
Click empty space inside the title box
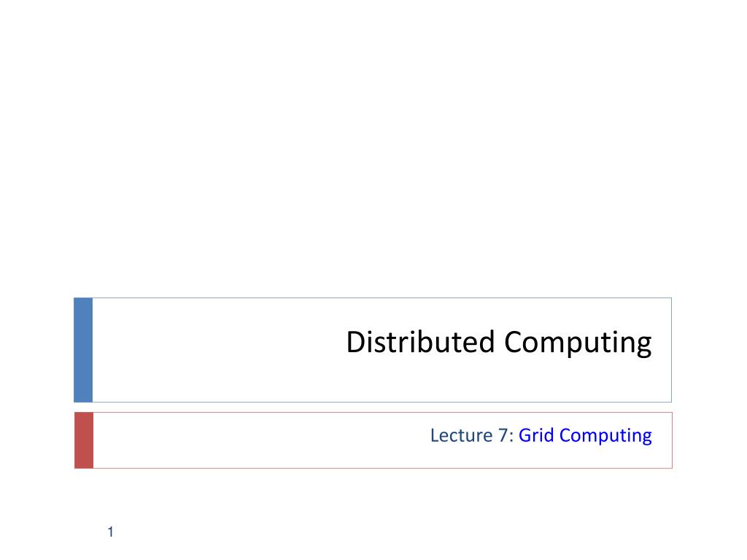pyautogui.click(x=214, y=350)
